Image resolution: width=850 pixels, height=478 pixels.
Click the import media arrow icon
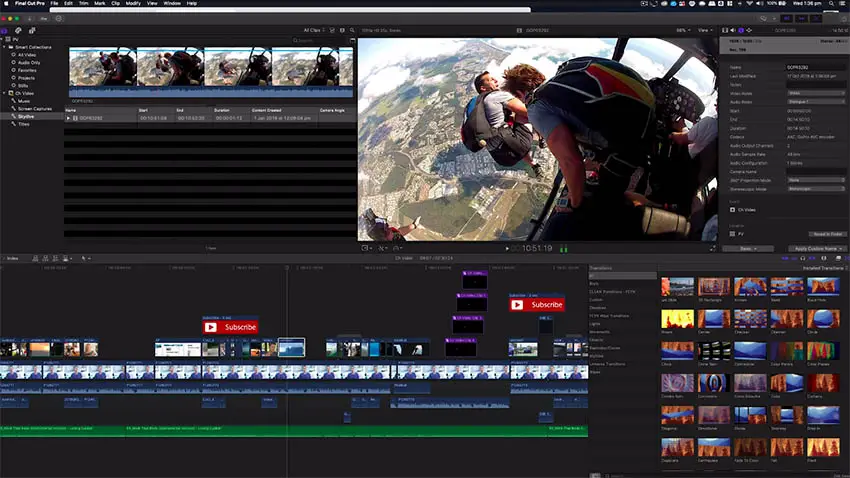pos(30,18)
